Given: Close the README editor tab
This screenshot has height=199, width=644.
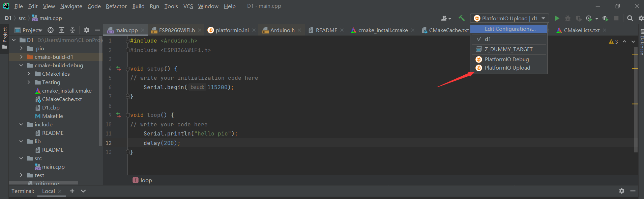Looking at the screenshot, I should (x=342, y=30).
